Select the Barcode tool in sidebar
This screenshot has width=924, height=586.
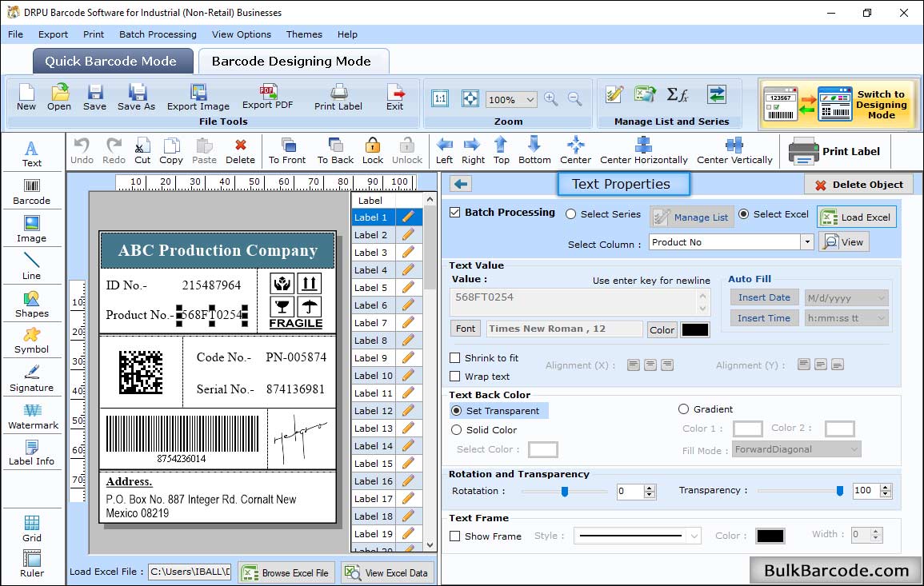pyautogui.click(x=32, y=192)
